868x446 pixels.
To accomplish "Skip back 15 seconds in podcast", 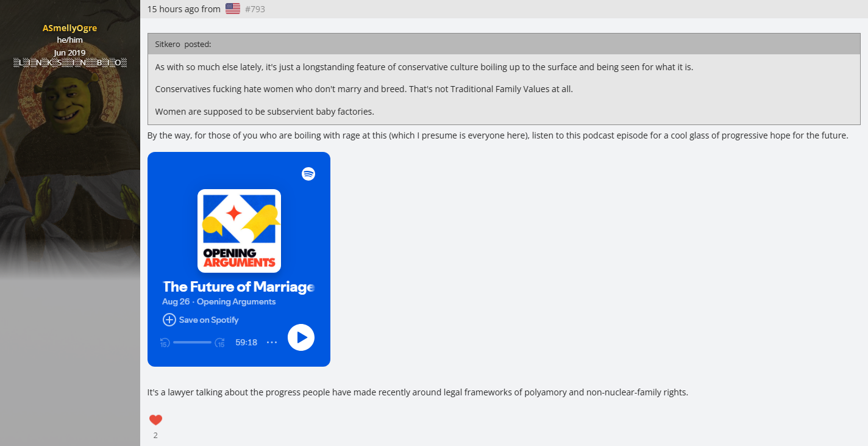I will click(x=165, y=343).
